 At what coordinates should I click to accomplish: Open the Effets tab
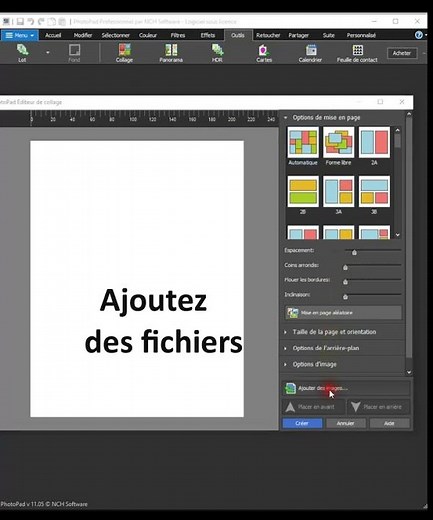point(208,35)
